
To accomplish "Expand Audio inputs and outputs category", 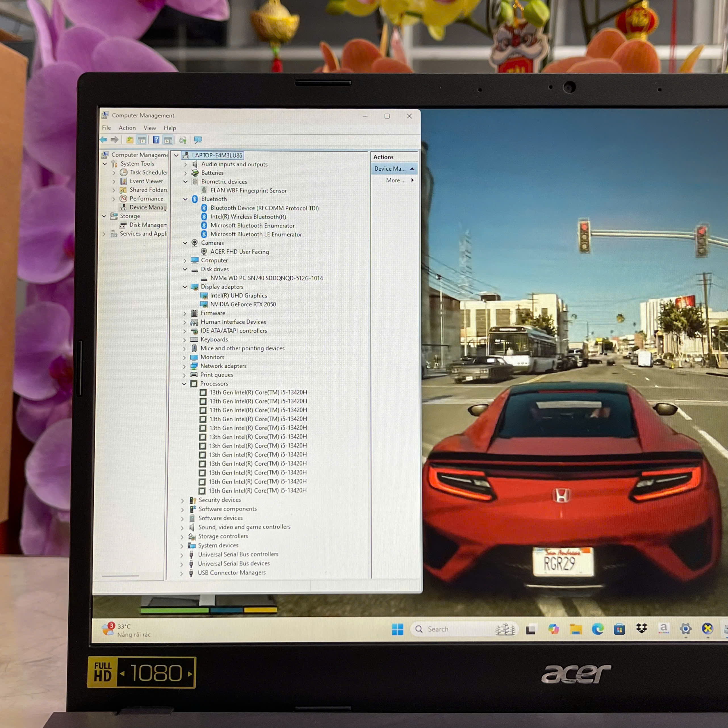I will point(185,164).
